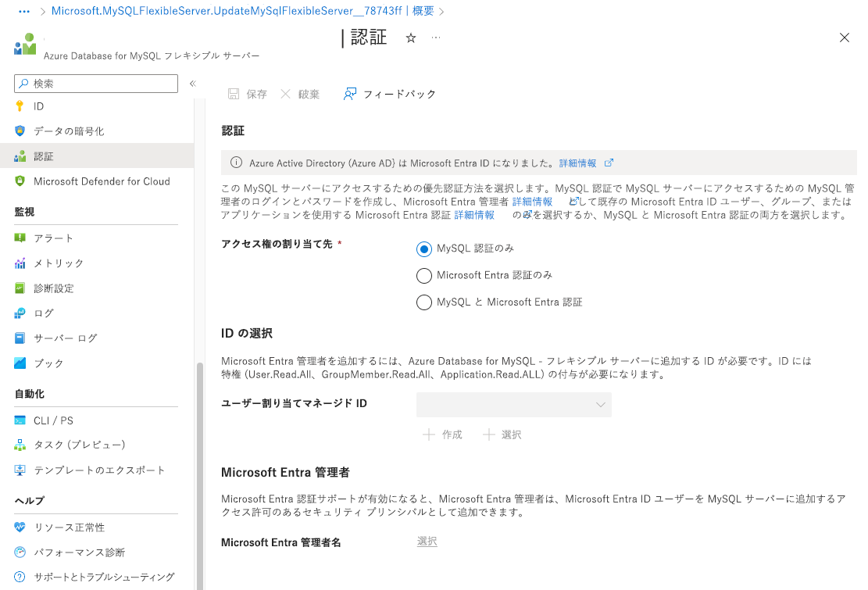
Task: Open the more options ellipsis beside the title
Action: 436,38
